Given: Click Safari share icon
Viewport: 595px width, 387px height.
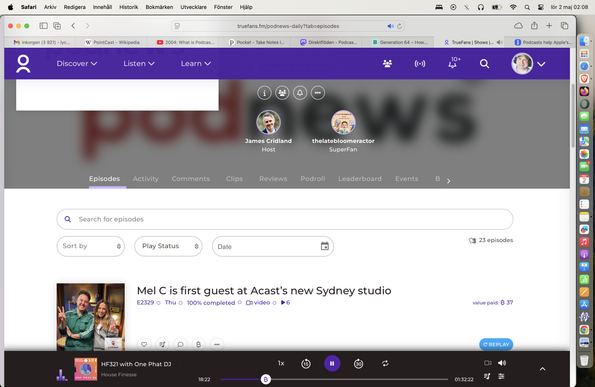Looking at the screenshot, I should [x=534, y=25].
